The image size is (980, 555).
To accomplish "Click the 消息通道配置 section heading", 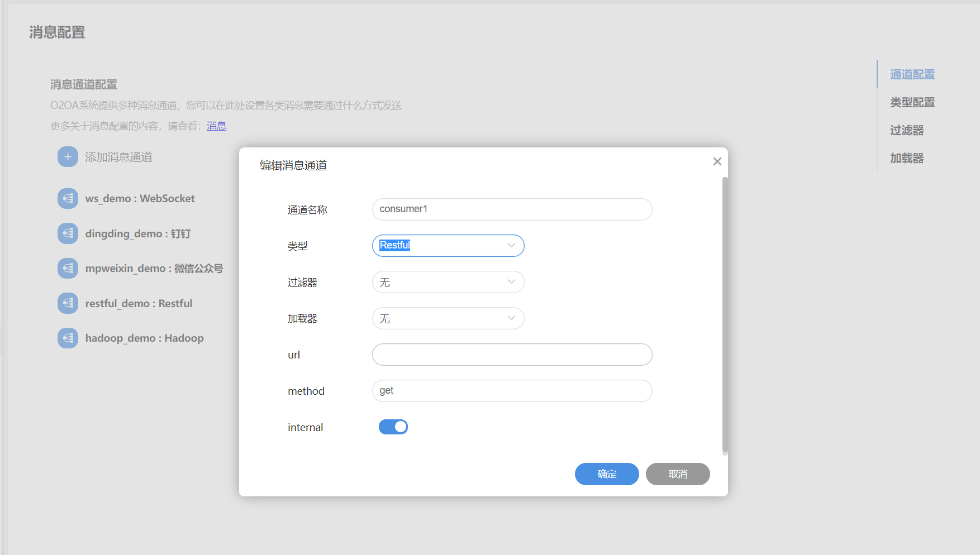I will click(84, 84).
